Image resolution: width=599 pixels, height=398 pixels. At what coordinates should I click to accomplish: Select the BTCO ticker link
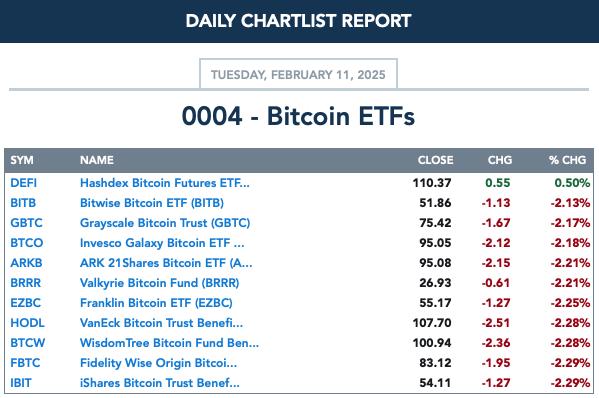click(x=27, y=243)
